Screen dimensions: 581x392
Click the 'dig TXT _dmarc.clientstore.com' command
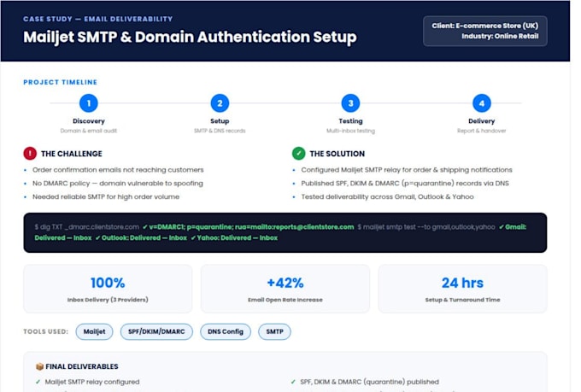pos(86,227)
